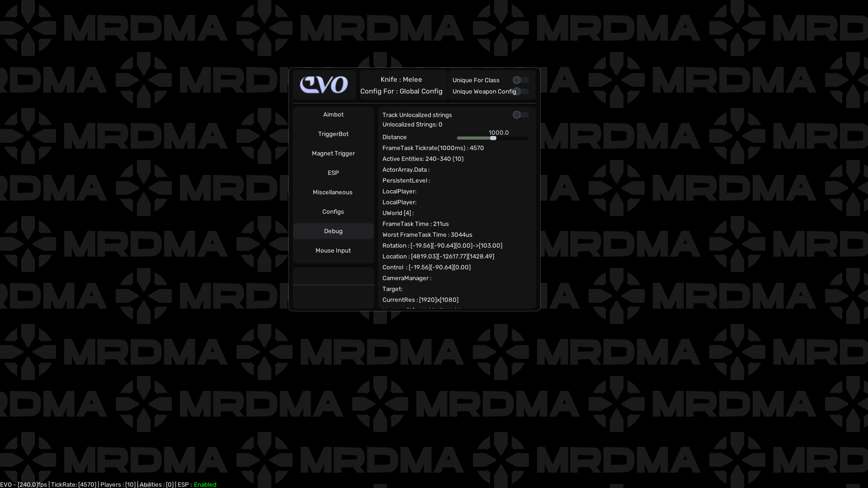Select the Magnet Trigger tab
Viewport: 868px width, 488px height.
point(333,154)
